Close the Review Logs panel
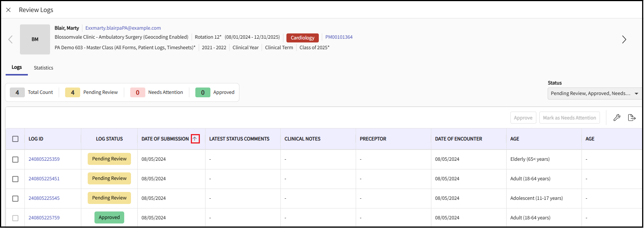 coord(8,10)
